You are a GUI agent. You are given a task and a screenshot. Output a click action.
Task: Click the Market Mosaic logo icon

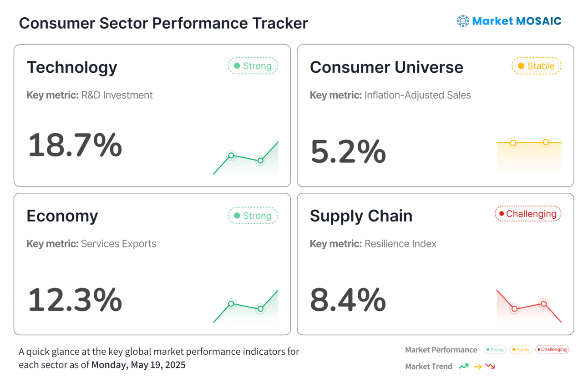(x=463, y=21)
